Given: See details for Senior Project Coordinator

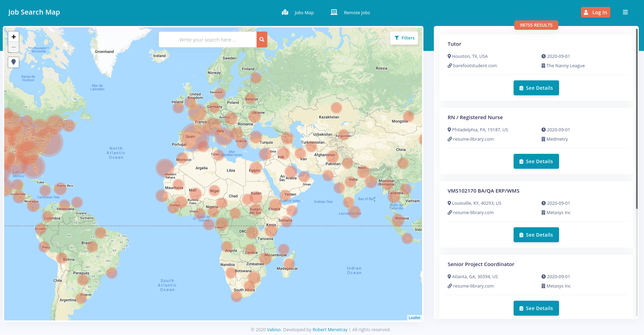Looking at the screenshot, I should point(536,308).
